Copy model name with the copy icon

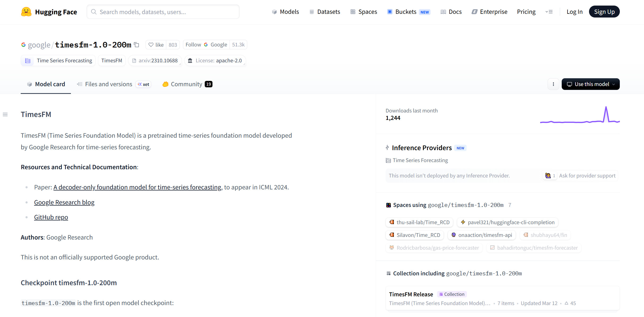[x=137, y=45]
